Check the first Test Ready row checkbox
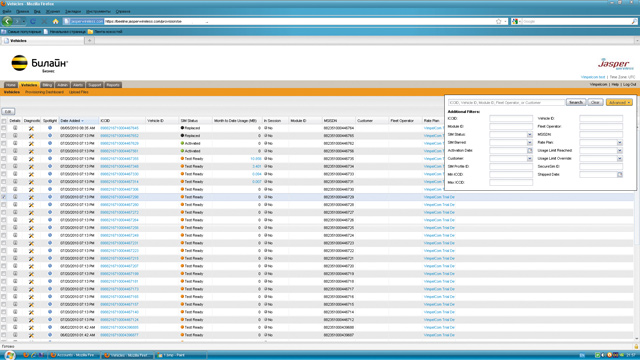The image size is (640, 360). pos(4,159)
